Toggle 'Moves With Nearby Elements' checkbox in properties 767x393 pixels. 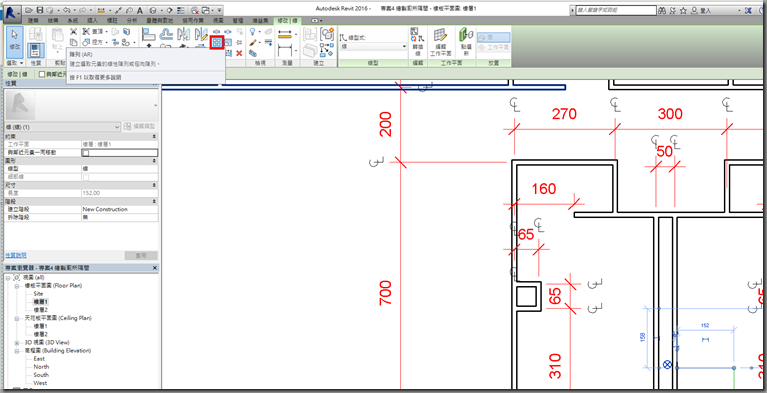coord(86,153)
